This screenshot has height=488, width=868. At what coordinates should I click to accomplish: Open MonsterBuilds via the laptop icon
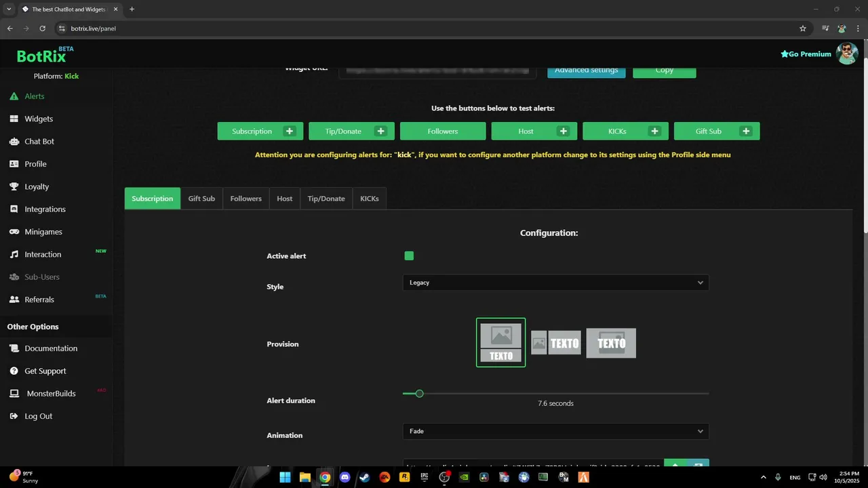coord(14,394)
